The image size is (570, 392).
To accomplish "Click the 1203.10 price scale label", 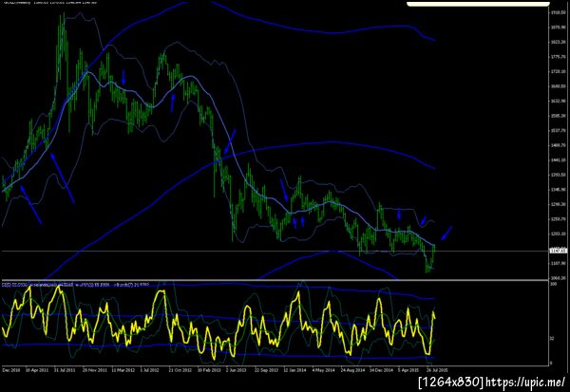I will pos(559,233).
